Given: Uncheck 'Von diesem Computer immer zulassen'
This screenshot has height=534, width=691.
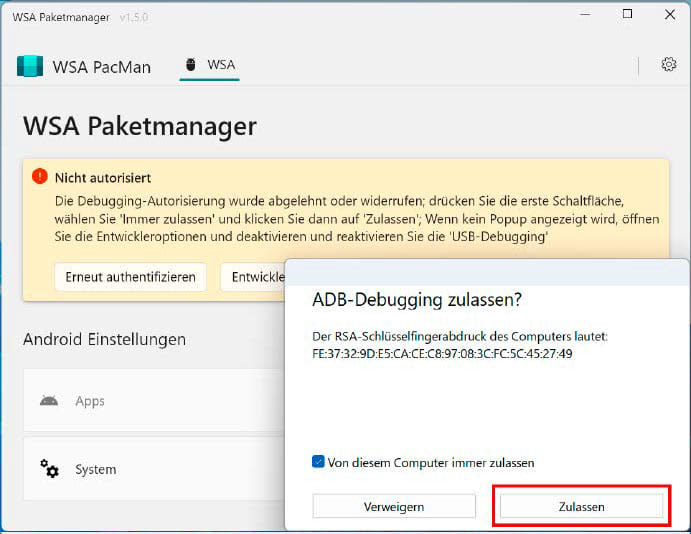Looking at the screenshot, I should (318, 462).
